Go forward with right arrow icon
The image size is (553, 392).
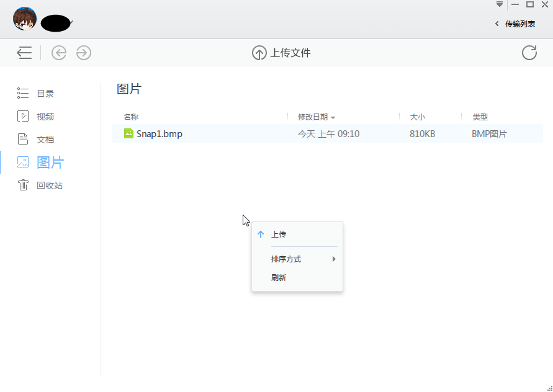[x=84, y=53]
